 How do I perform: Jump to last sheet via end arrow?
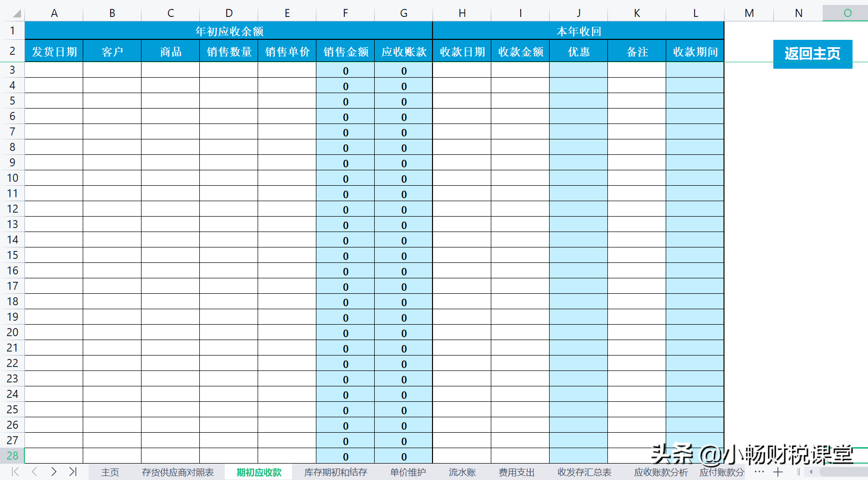point(74,472)
